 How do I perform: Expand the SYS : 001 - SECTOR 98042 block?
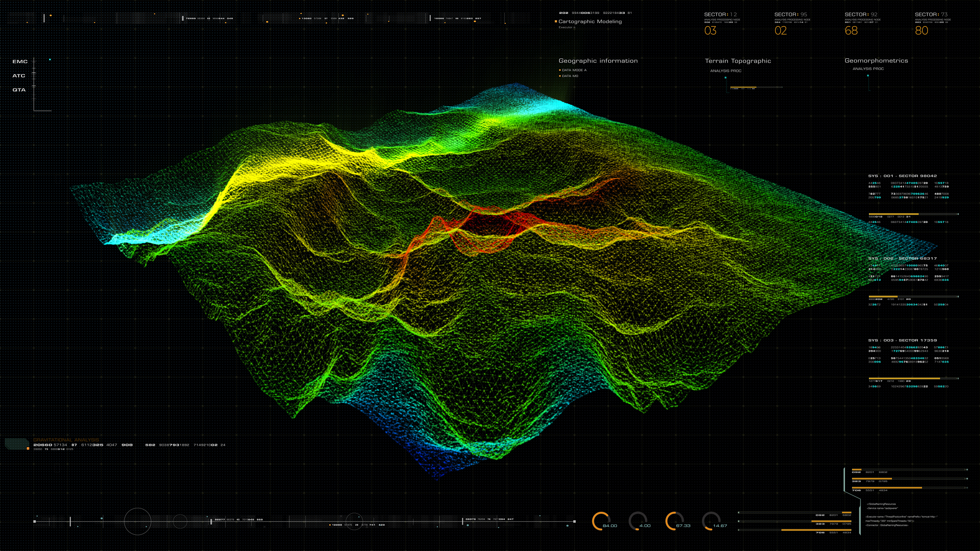point(902,176)
